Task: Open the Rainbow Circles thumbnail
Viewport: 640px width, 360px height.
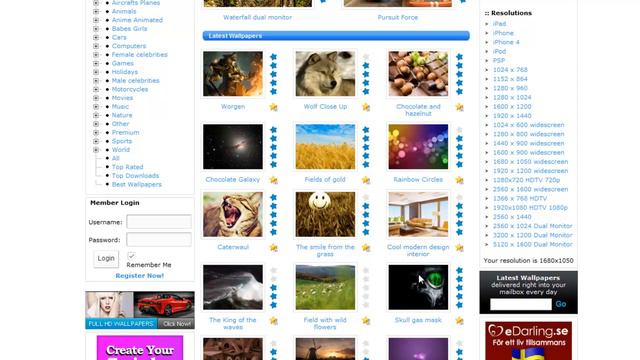Action: click(x=418, y=147)
